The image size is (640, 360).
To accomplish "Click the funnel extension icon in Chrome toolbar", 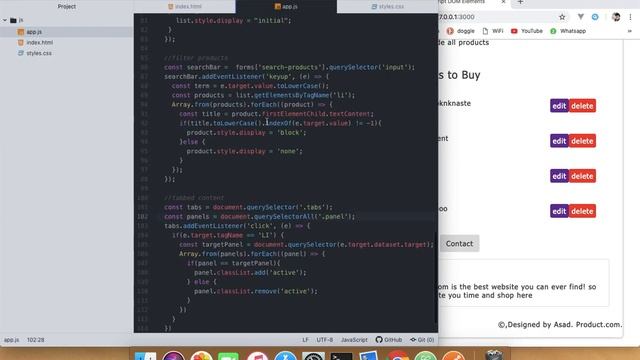I will pos(580,17).
